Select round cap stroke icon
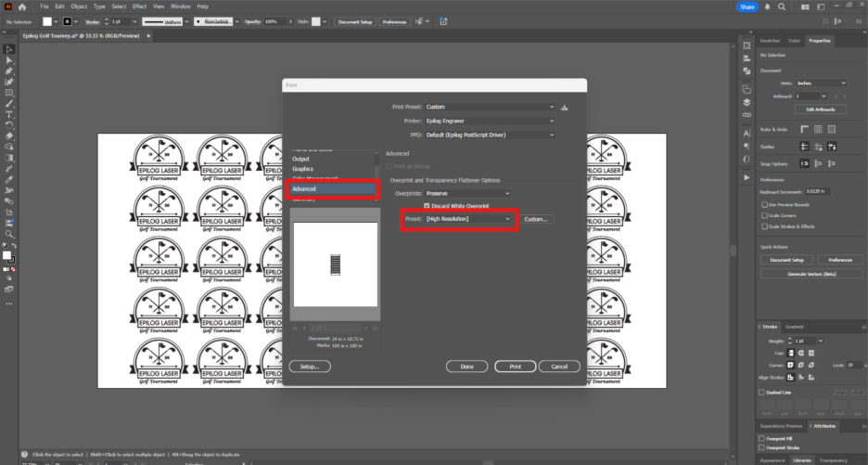Screen dimensions: 868x465 click(801, 353)
